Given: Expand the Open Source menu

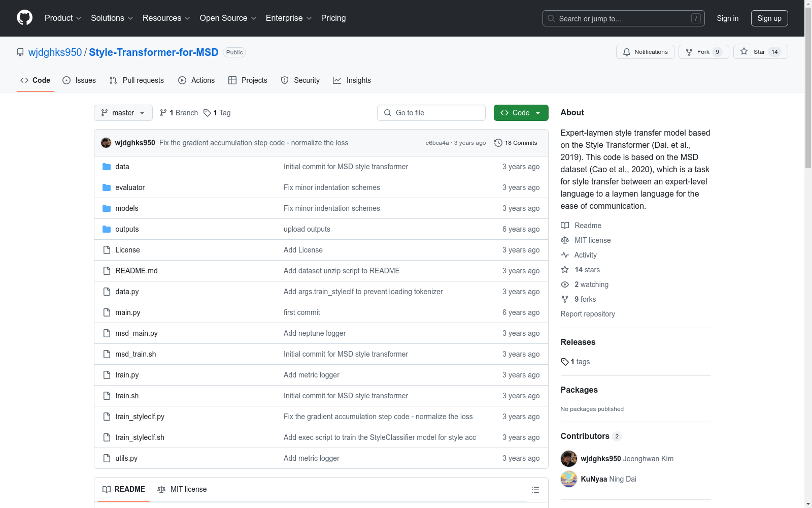Looking at the screenshot, I should pos(228,18).
